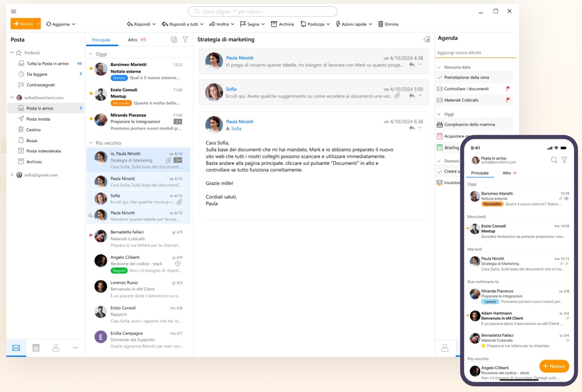The width and height of the screenshot is (582, 392).
Task: Enable multi-select mode with the checkmark icon
Action: 173,39
